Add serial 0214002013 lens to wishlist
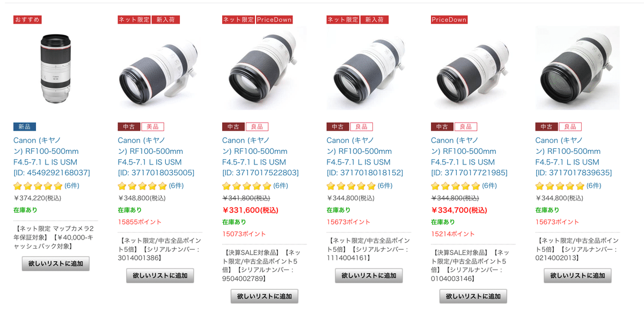 point(577,275)
